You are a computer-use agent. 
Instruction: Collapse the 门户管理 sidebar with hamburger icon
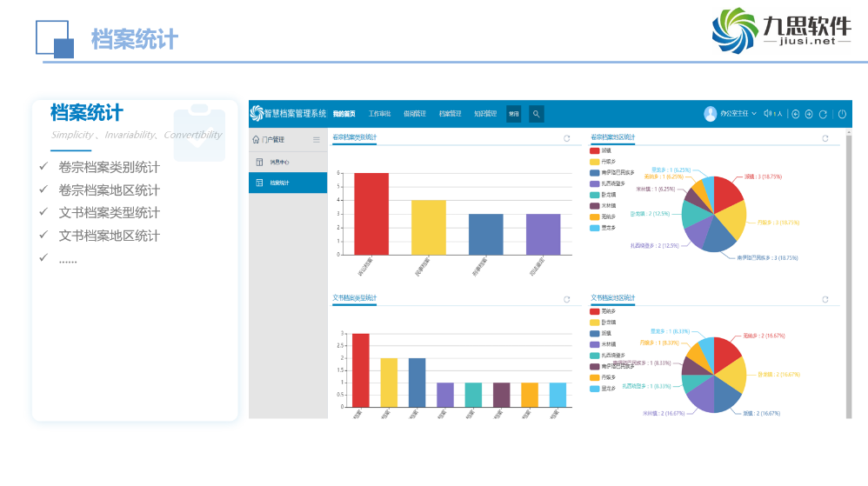(317, 139)
